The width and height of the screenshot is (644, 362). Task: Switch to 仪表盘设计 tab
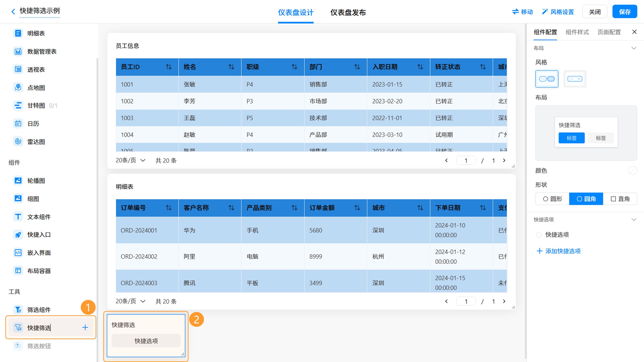296,12
